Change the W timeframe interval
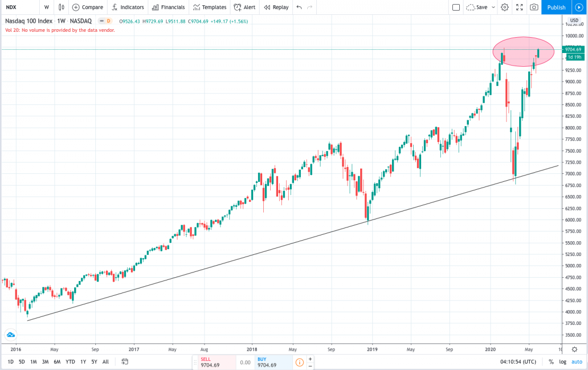Viewport: 588px width, 370px height. (47, 7)
